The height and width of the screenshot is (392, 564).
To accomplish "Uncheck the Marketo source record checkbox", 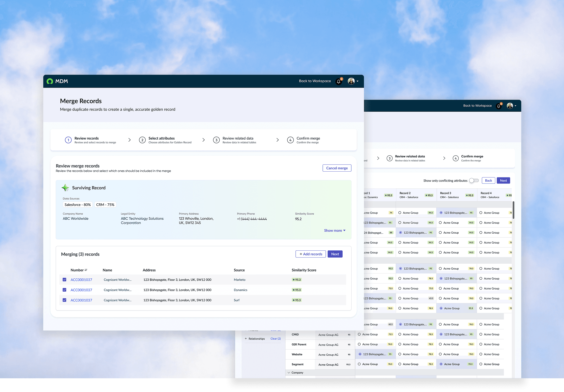I will click(64, 280).
